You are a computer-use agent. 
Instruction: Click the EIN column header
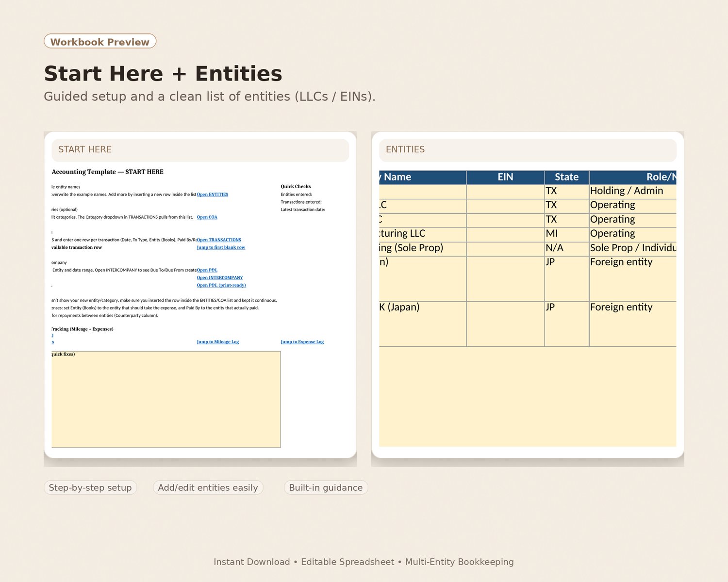[x=505, y=177]
